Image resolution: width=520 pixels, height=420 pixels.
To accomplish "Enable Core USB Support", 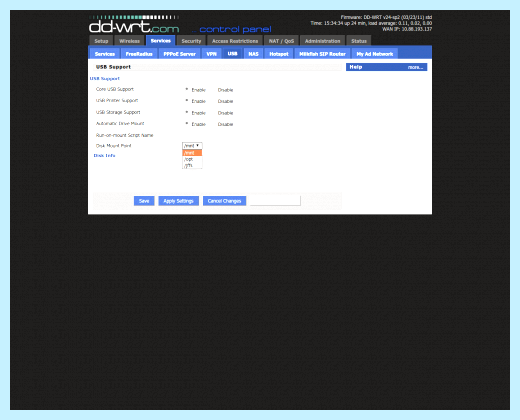I will click(x=187, y=89).
